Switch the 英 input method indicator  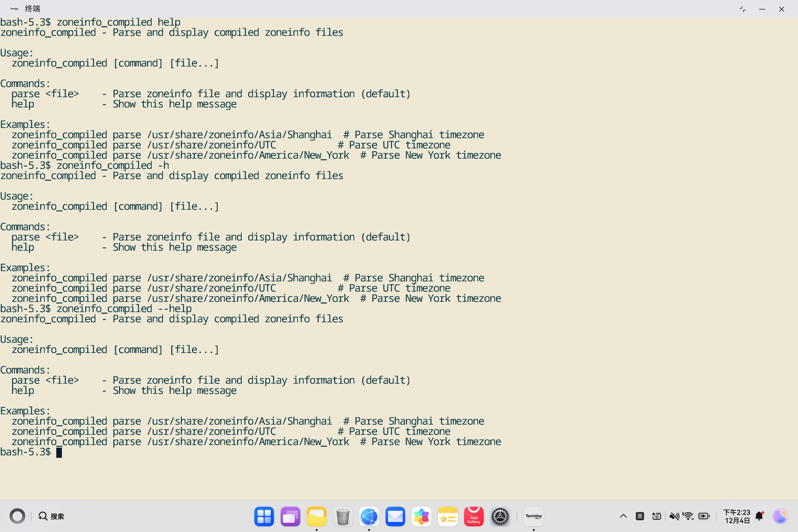point(640,516)
